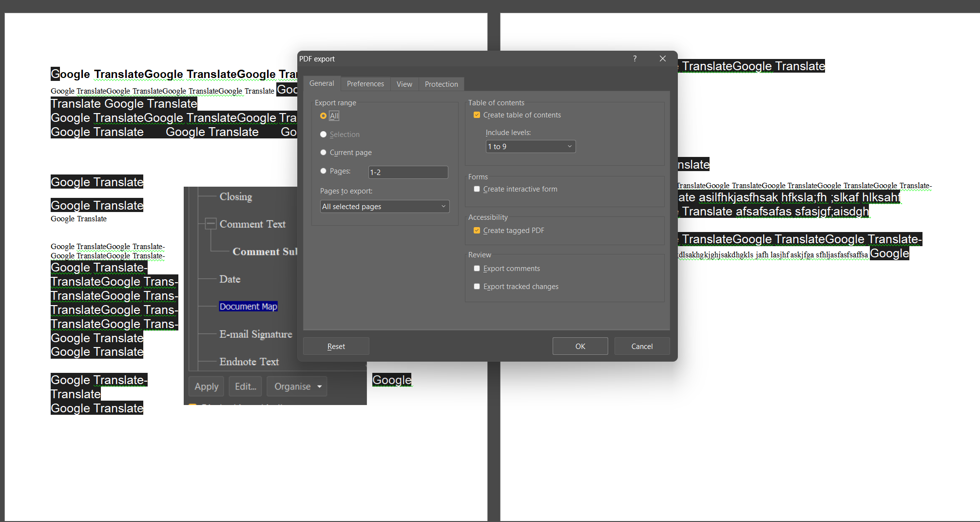The image size is (980, 522).
Task: Select the Document Map style
Action: (248, 307)
